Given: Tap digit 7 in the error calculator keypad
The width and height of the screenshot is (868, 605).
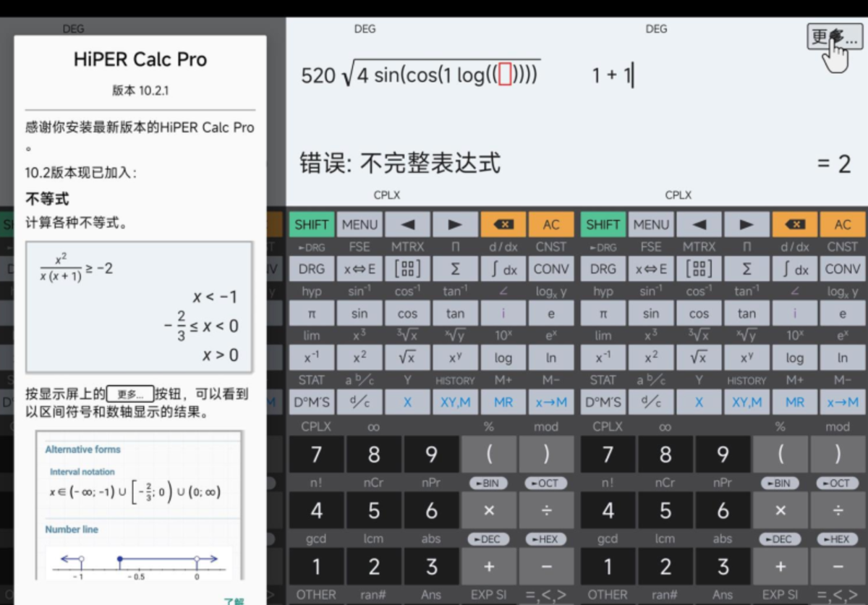Looking at the screenshot, I should [x=316, y=454].
